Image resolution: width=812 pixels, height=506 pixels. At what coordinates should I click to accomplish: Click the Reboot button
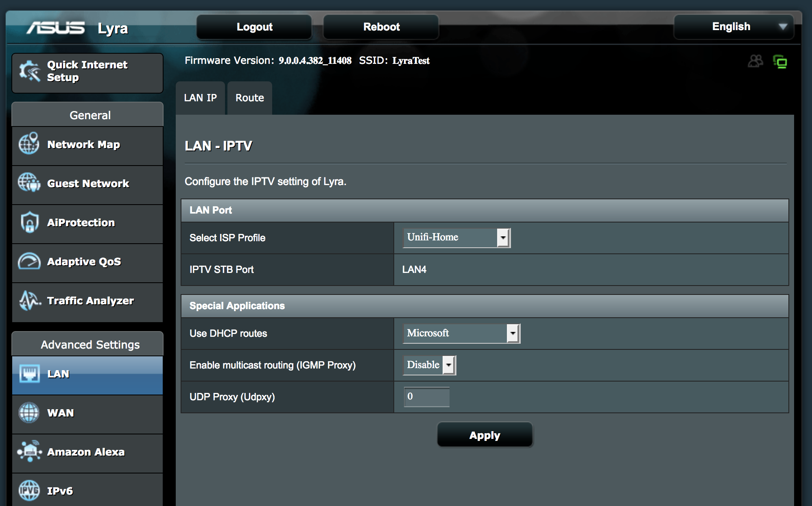click(381, 27)
